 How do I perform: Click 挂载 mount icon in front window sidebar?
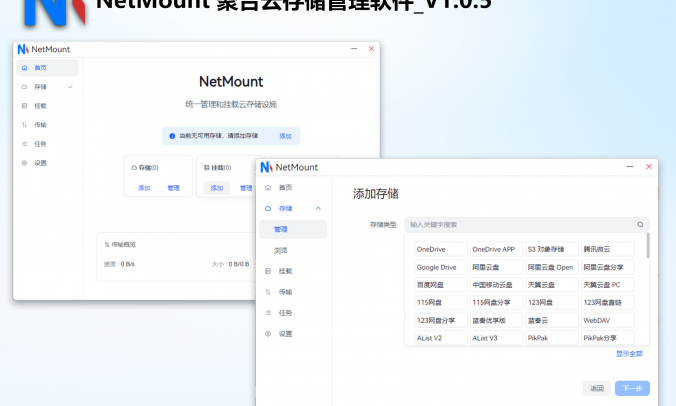[x=268, y=271]
